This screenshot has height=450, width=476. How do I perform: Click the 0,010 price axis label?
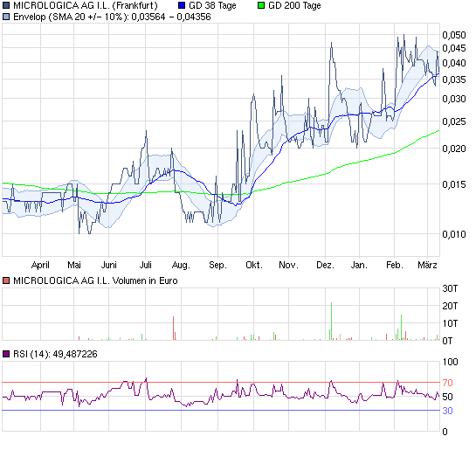point(454,234)
